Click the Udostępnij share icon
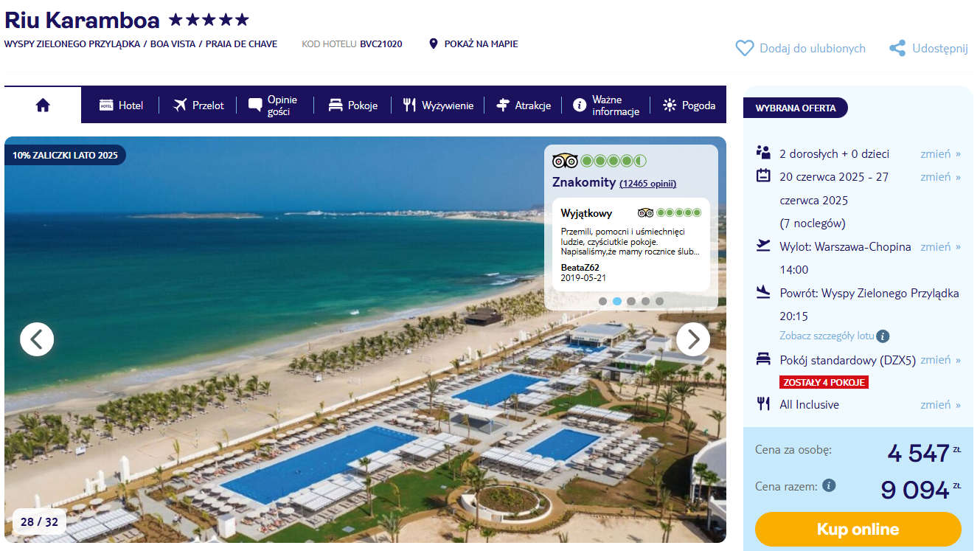 [x=897, y=48]
